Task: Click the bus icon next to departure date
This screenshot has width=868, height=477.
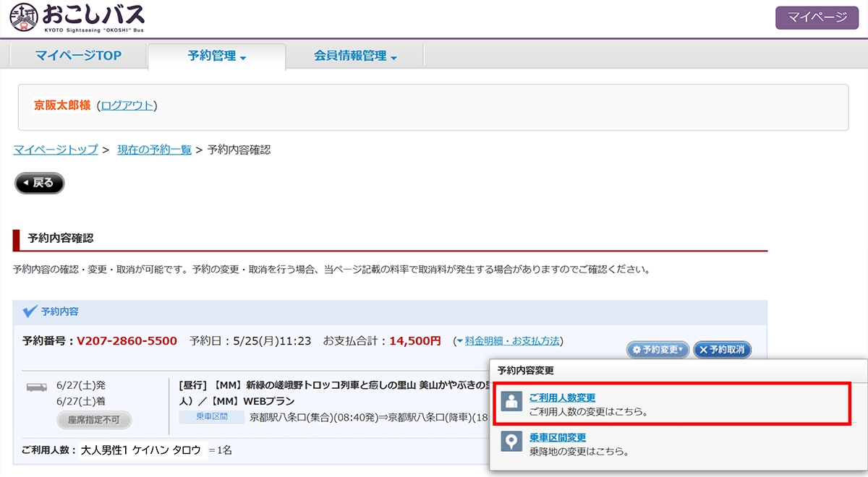Action: click(x=37, y=387)
